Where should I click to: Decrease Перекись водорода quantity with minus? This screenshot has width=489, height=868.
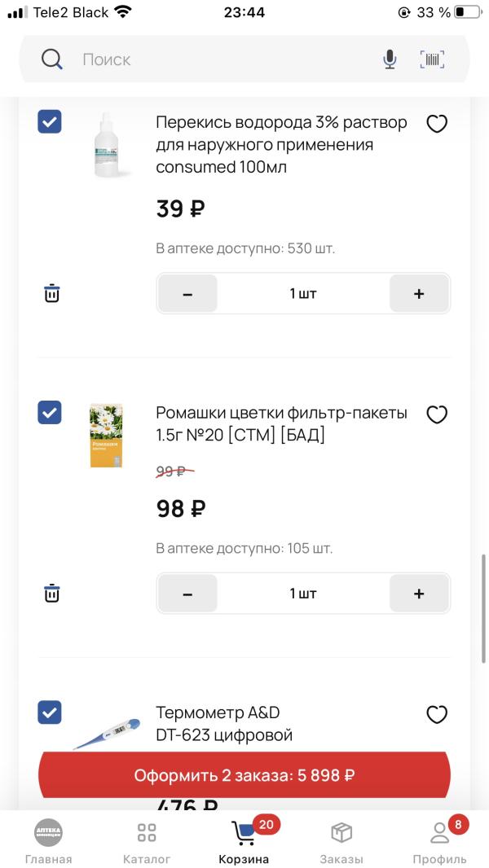[187, 293]
